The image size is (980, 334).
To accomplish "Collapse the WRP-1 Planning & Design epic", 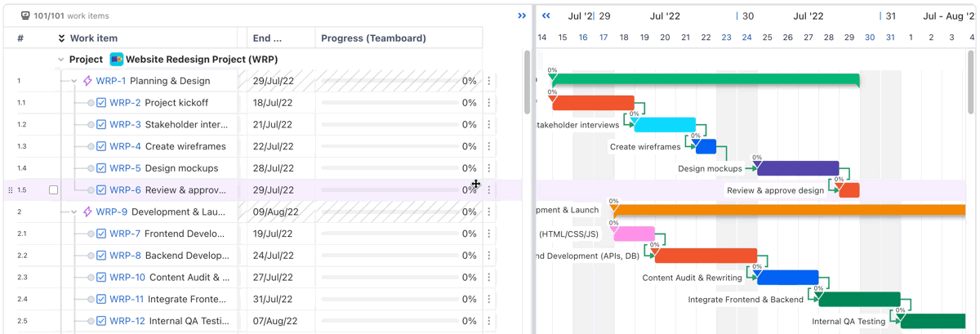I will click(x=74, y=81).
